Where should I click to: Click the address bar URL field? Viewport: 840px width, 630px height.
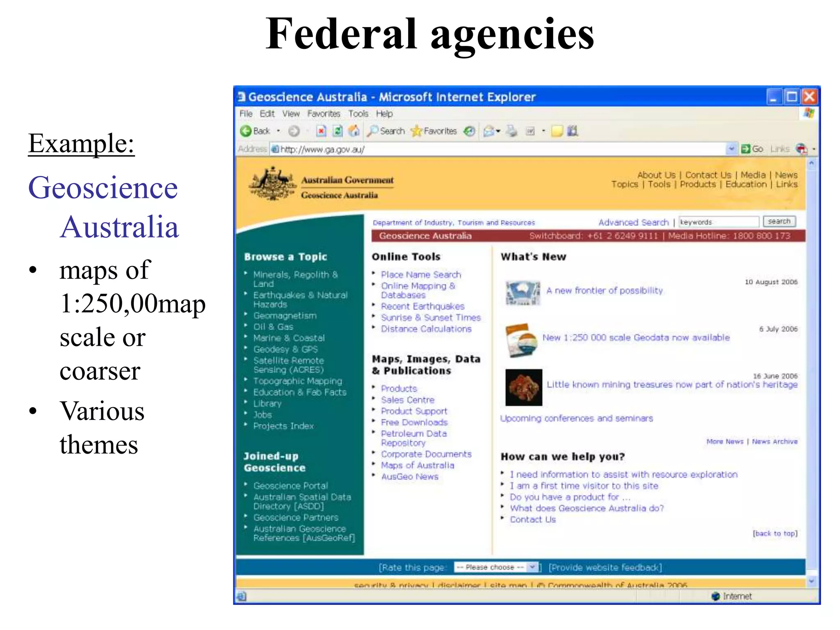pyautogui.click(x=498, y=149)
